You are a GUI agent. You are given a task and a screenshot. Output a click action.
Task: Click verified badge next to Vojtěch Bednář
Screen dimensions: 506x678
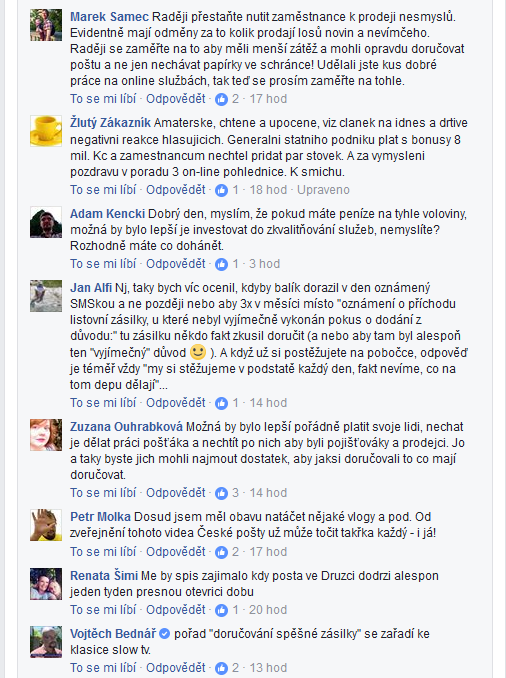coord(164,634)
